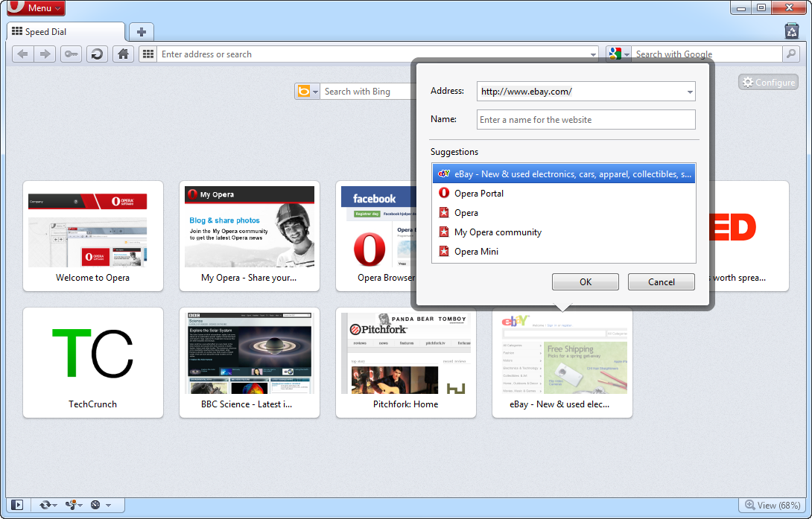Confirm the dialog with OK
This screenshot has height=519, width=812.
pos(586,282)
